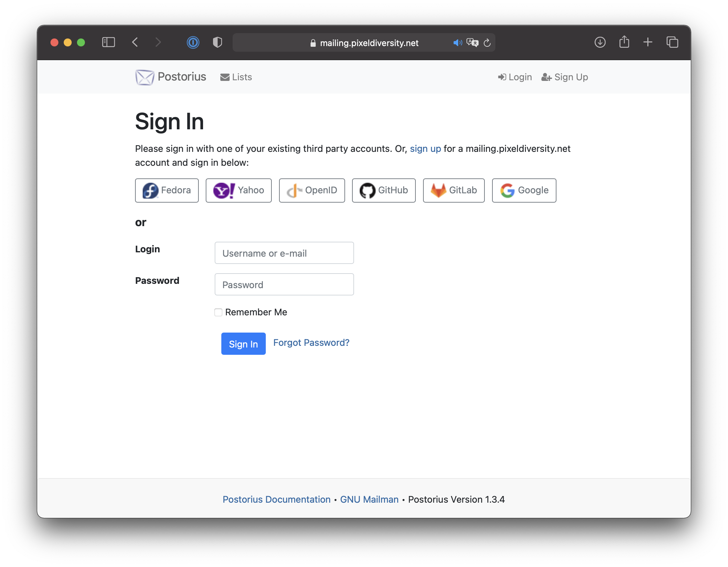The image size is (728, 567).
Task: Open the privacy report shield icon
Action: 217,42
